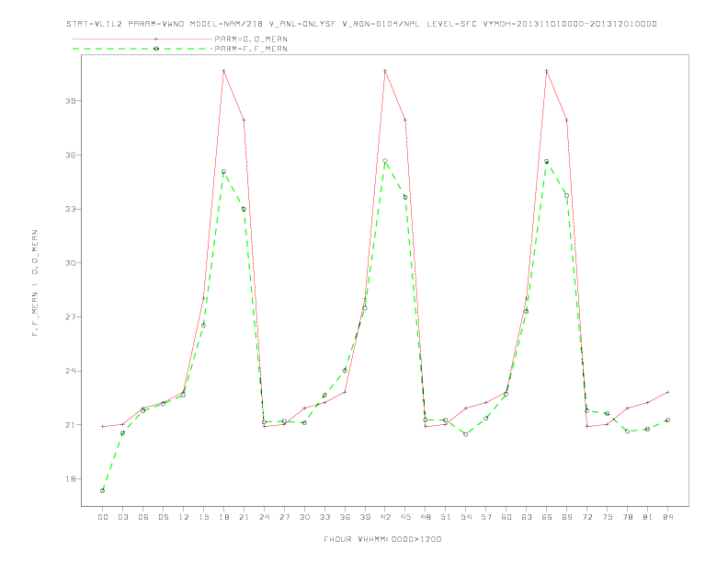728x563 pixels.
Task: Select the red solid line legend sample
Action: coord(142,39)
